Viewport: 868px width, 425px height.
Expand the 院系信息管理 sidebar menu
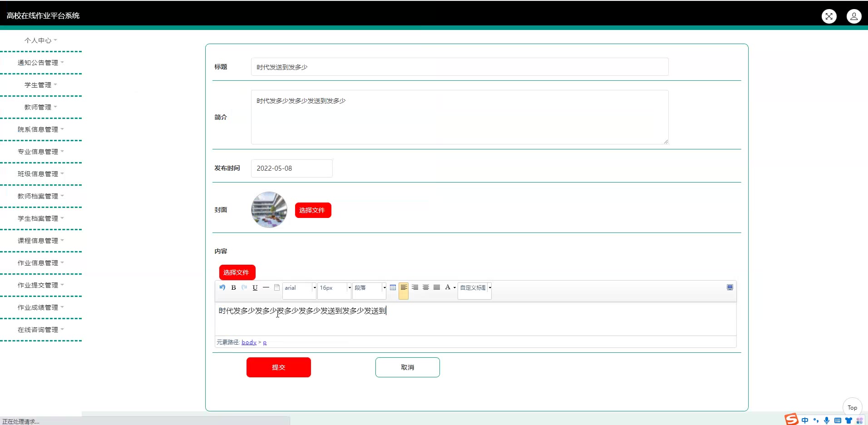tap(41, 129)
